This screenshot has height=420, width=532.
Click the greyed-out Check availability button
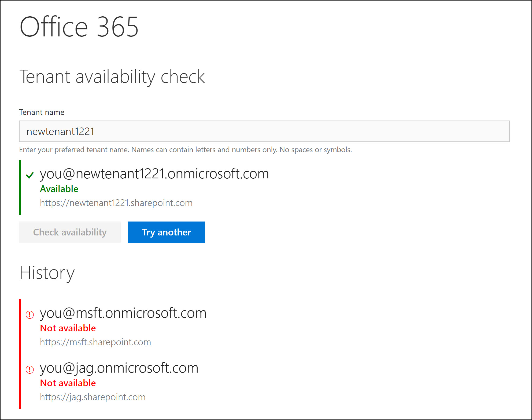[x=70, y=232]
